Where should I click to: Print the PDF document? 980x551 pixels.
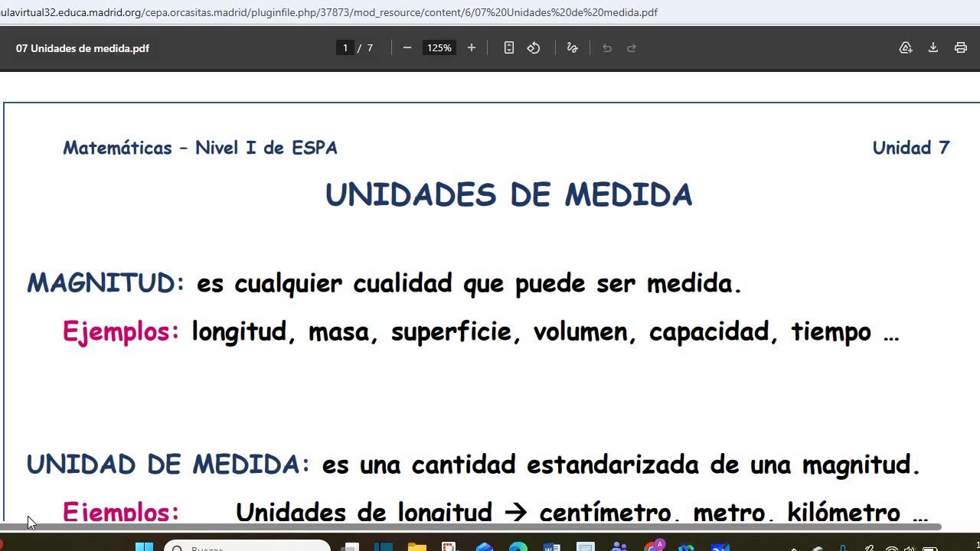[x=961, y=47]
